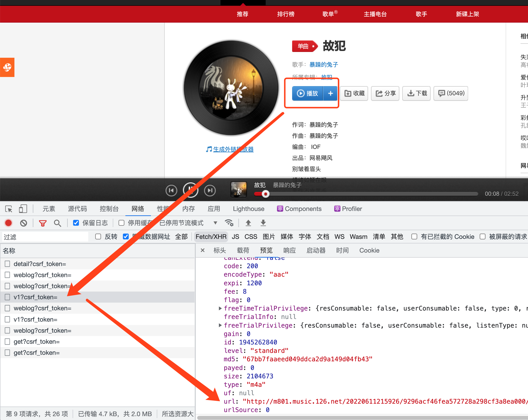Activate DevTools inspect element picker icon
This screenshot has width=528, height=420.
pyautogui.click(x=9, y=209)
